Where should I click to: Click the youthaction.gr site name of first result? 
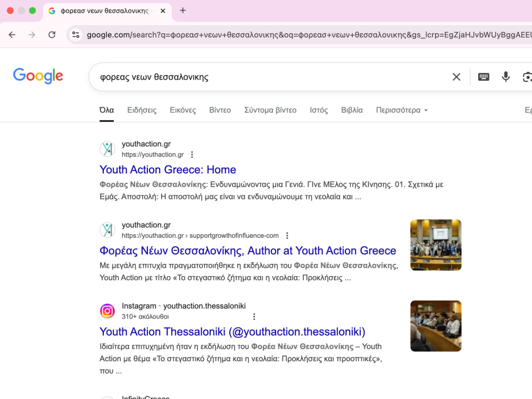[146, 144]
